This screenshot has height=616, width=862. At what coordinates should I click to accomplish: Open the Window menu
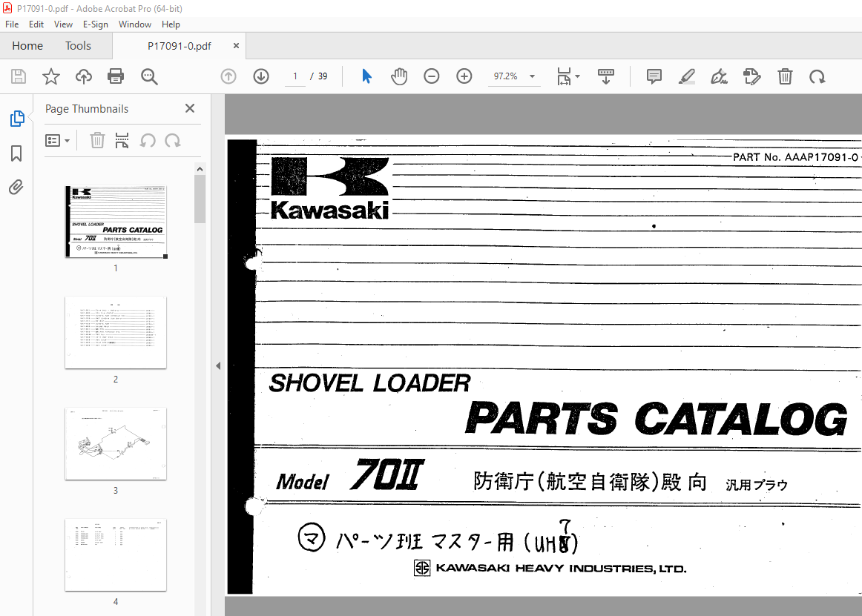point(135,24)
